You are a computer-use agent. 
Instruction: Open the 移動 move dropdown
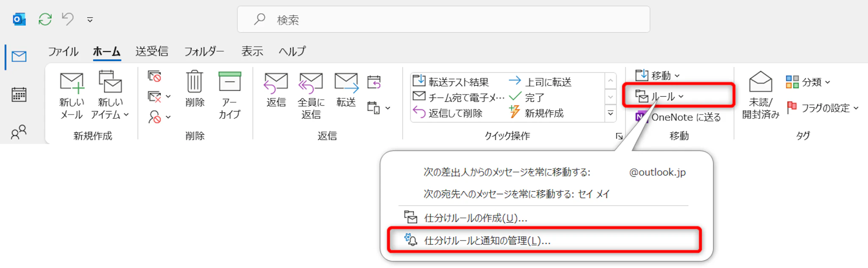[x=657, y=75]
